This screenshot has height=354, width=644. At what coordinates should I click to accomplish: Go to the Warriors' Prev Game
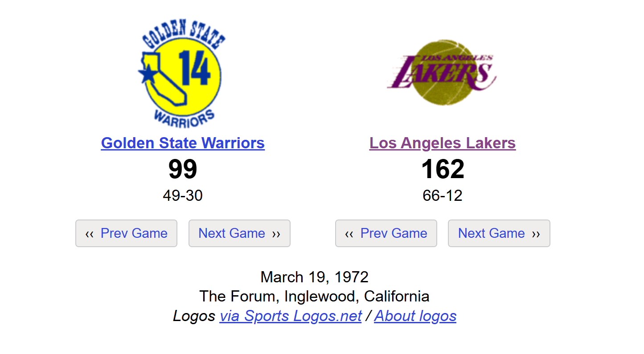[x=126, y=233]
